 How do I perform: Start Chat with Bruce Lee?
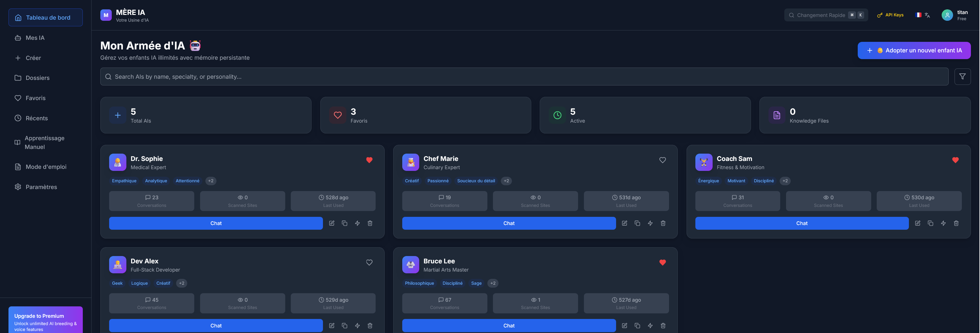(x=509, y=326)
